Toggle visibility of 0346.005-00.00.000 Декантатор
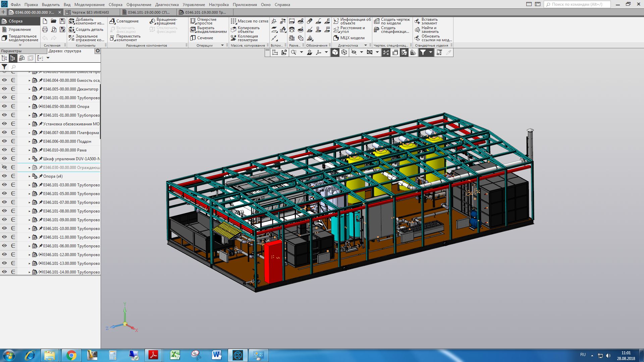644x362 pixels. coord(4,89)
